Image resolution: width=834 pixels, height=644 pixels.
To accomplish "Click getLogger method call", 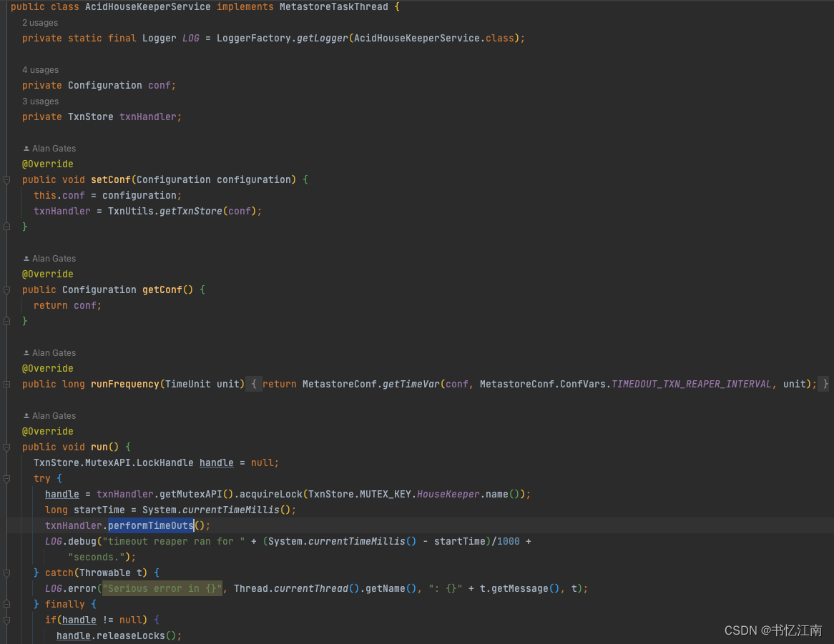I will (323, 39).
